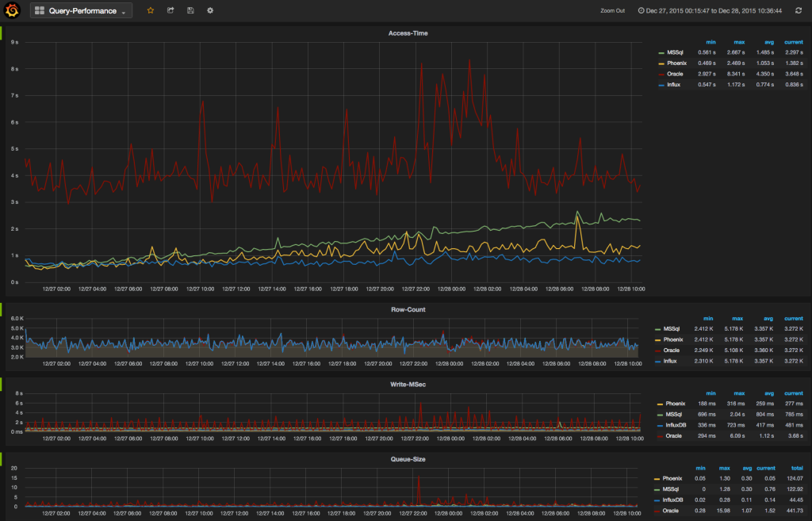Sort Access-Time legend by max column
Screen dimensions: 812x521
pos(739,42)
